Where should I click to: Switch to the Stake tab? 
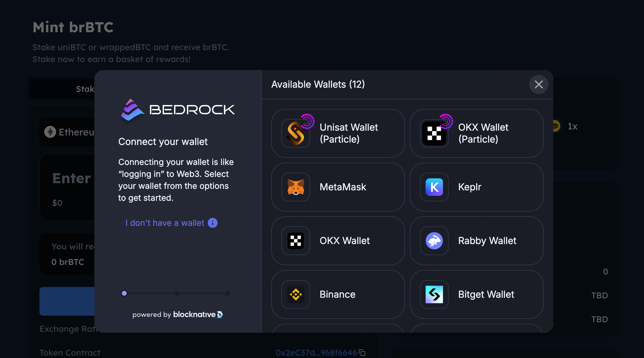85,89
